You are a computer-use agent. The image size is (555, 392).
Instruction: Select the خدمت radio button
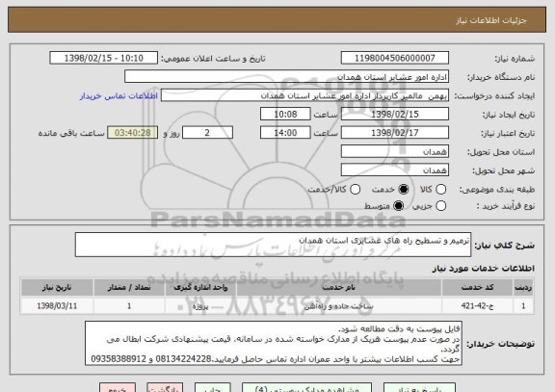(404, 190)
